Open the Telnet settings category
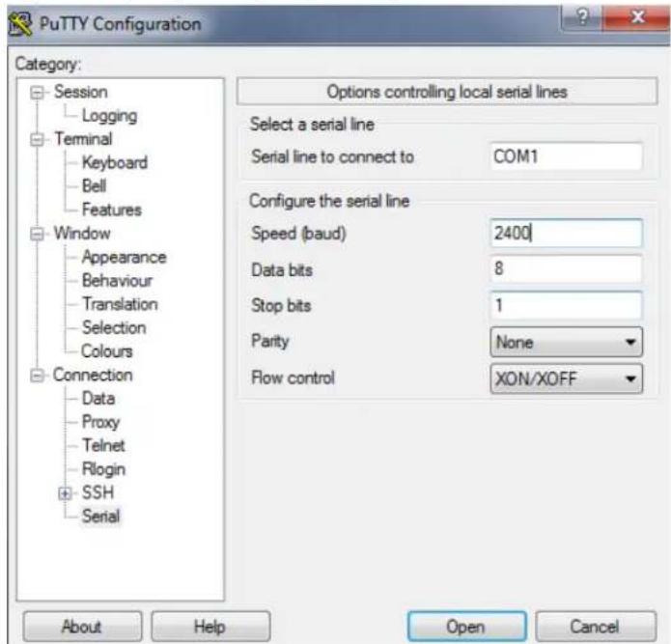This screenshot has height=644, width=671. click(103, 445)
